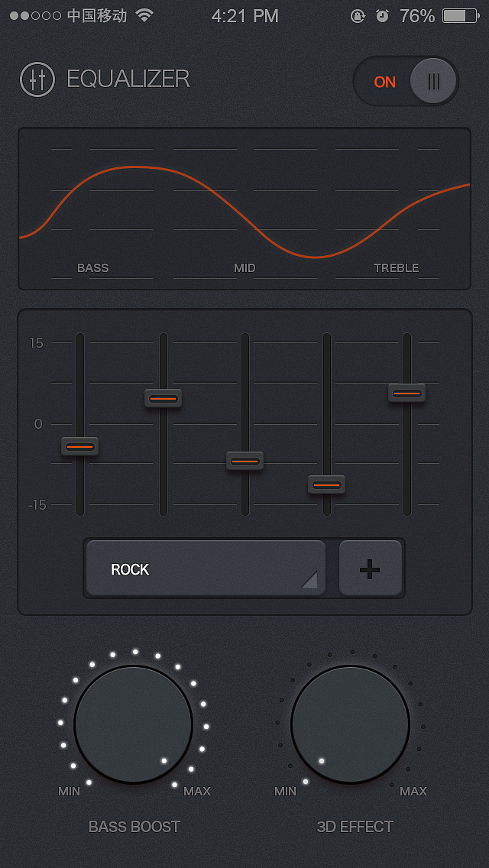The width and height of the screenshot is (489, 868).
Task: Click the 4:21 PM clock
Action: coord(244,16)
